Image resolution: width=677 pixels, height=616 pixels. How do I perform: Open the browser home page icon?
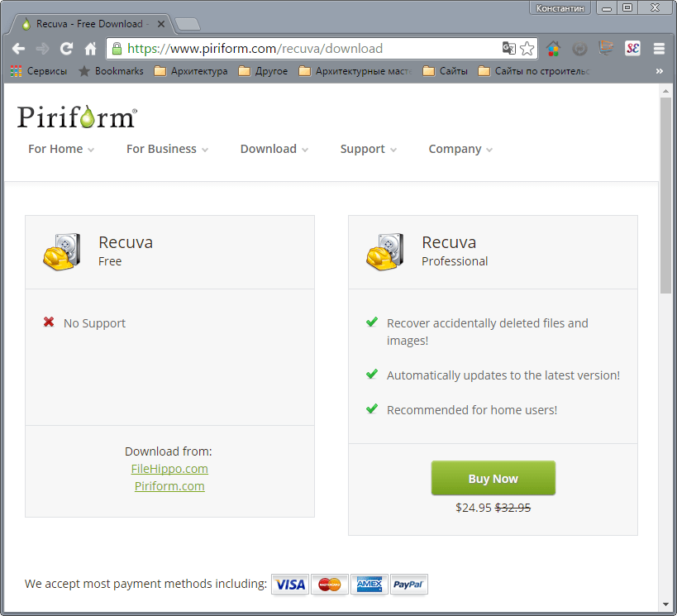pos(90,49)
